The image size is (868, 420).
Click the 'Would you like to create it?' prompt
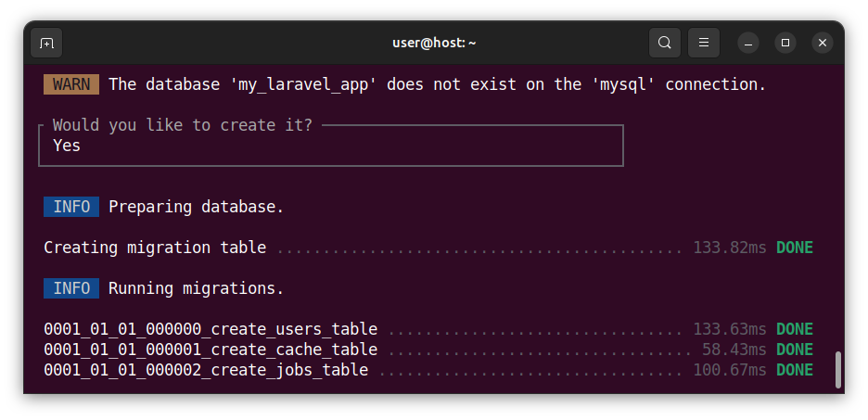183,125
